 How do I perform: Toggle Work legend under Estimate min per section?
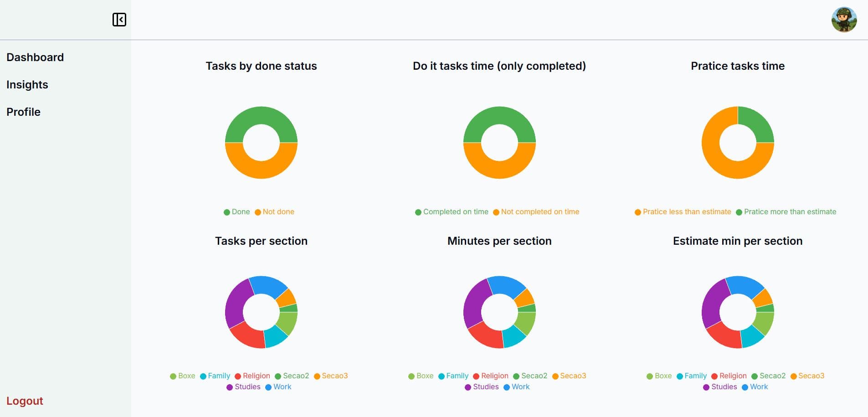click(755, 387)
